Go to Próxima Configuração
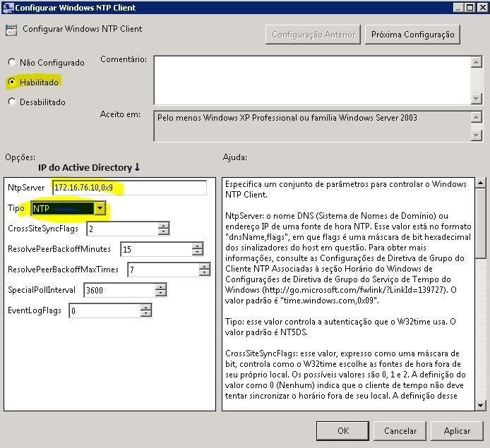Screen dimensions: 490x448 coord(412,35)
